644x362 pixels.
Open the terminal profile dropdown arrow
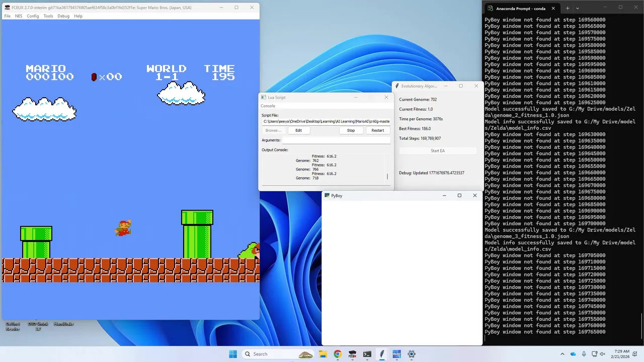pos(578,8)
